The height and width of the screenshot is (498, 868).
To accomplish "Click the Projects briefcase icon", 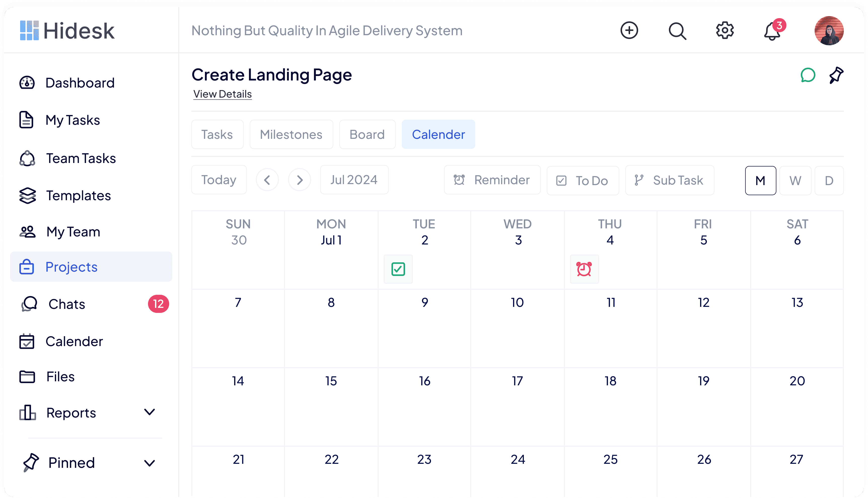I will tap(27, 266).
